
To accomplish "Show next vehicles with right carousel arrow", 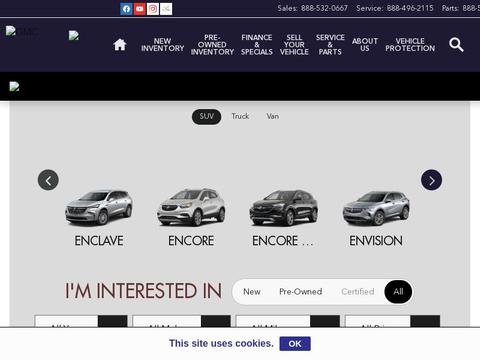I will pos(431,180).
